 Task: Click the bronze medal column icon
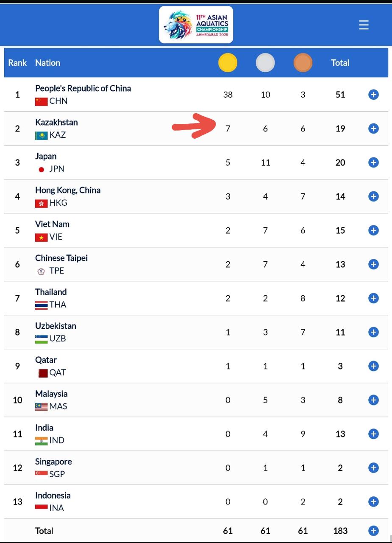(303, 63)
